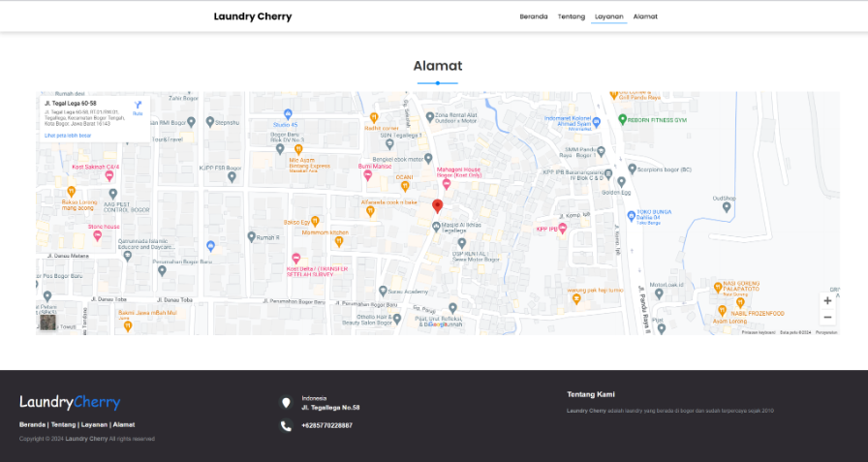Select the Bakso Lorong mang acong marker
This screenshot has height=462, width=868.
pos(71,192)
